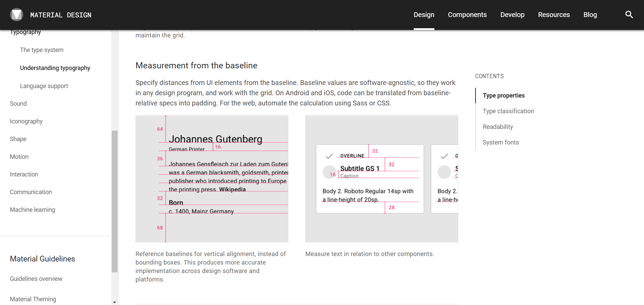Open Material Theming link
Image resolution: width=644 pixels, height=305 pixels.
[x=33, y=299]
